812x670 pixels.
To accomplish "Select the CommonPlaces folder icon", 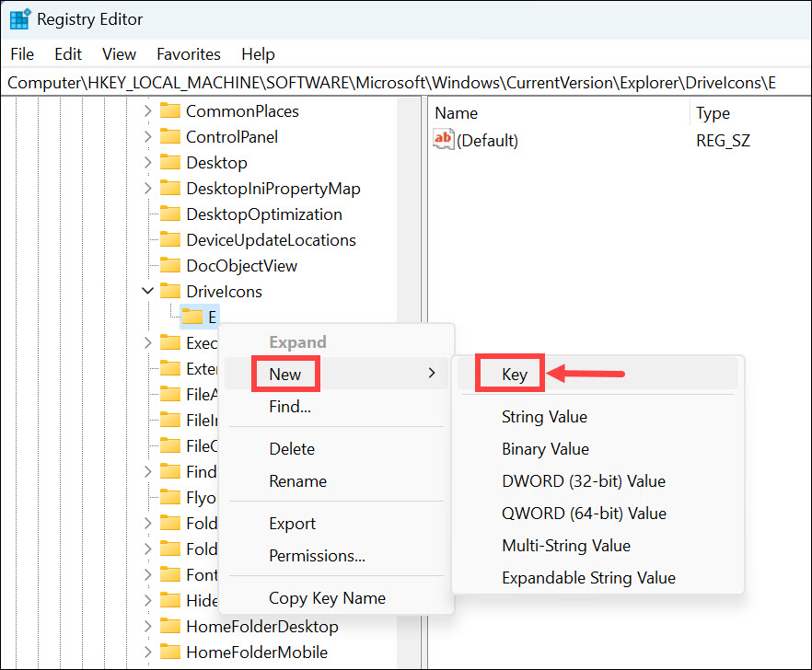I will pos(169,110).
